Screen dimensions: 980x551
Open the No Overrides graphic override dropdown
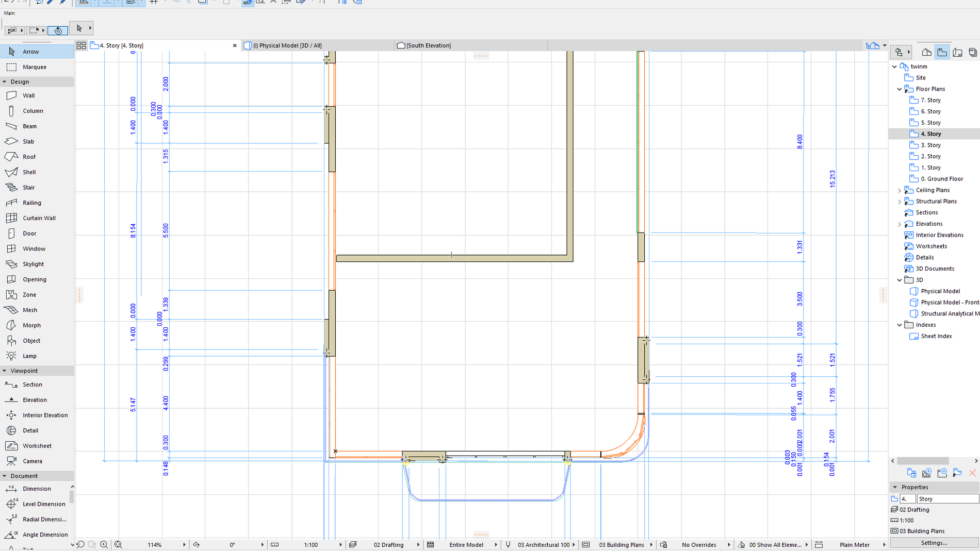point(698,545)
